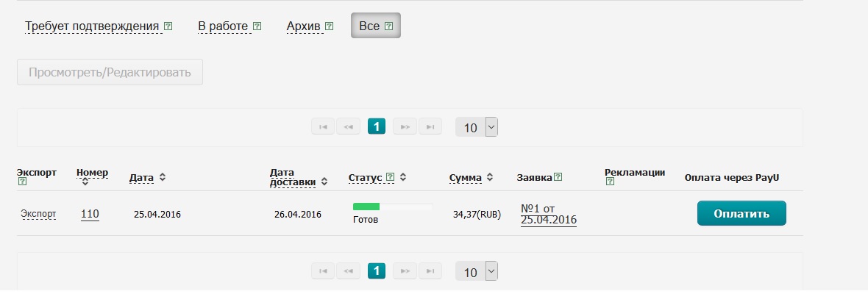Image resolution: width=868 pixels, height=294 pixels.
Task: Click help icon next to Требует подтверждения
Action: [168, 26]
